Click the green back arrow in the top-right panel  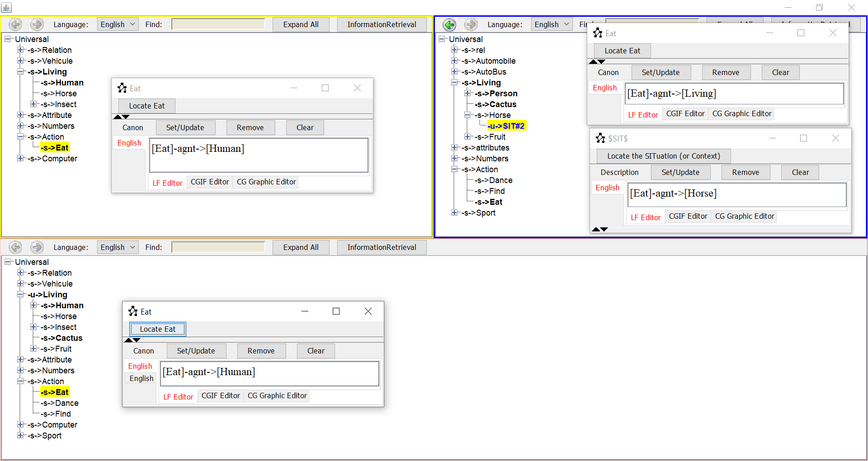point(449,24)
